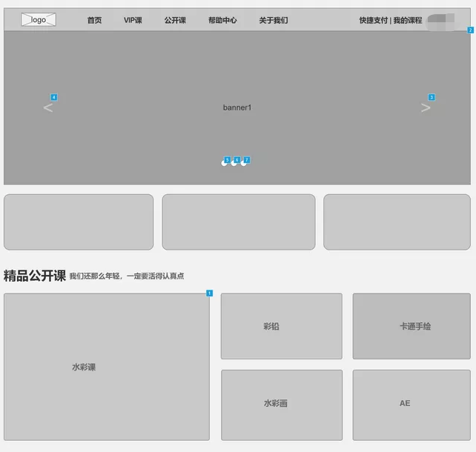Viewport: 476px width, 452px height.
Task: Click 我的课程 link
Action: tap(408, 20)
